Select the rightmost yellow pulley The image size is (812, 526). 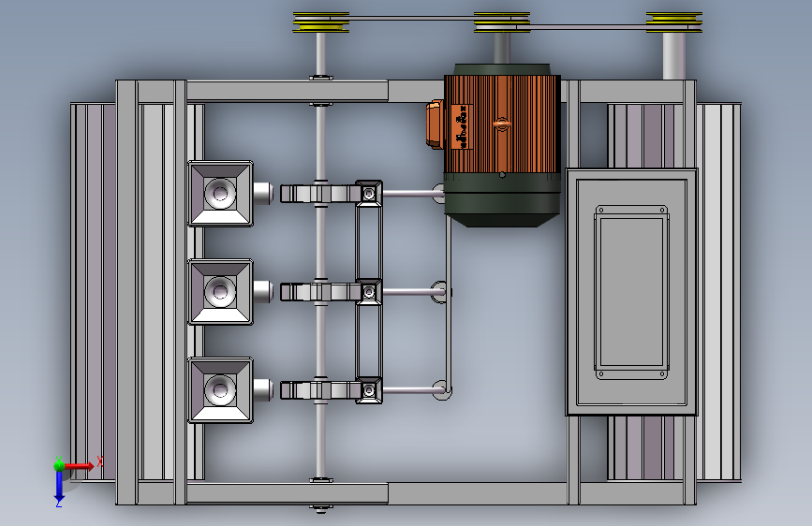coord(673,22)
